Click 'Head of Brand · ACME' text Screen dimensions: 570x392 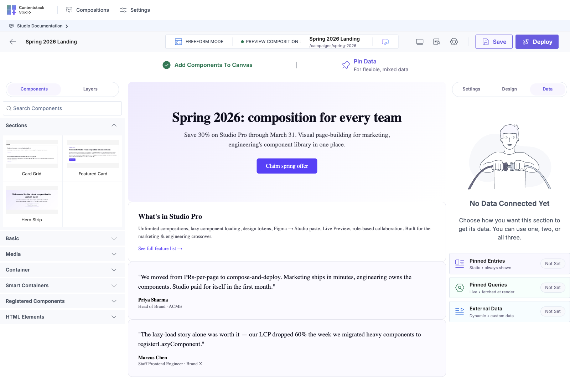click(160, 306)
